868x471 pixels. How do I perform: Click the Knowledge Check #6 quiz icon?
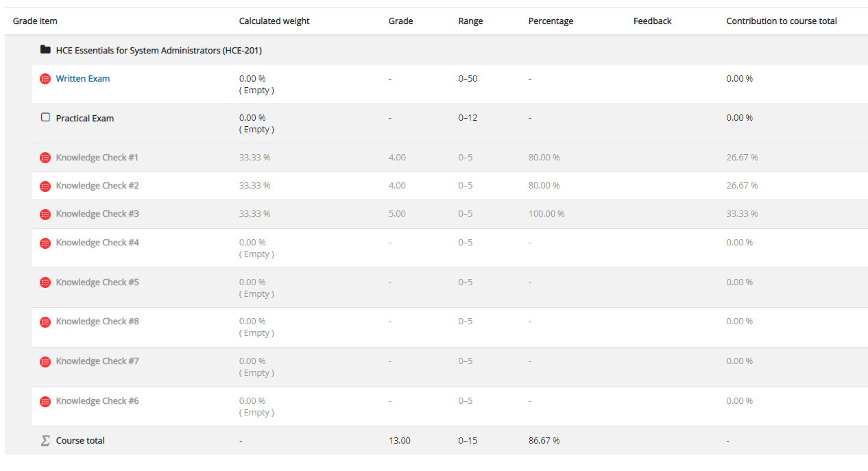click(45, 401)
